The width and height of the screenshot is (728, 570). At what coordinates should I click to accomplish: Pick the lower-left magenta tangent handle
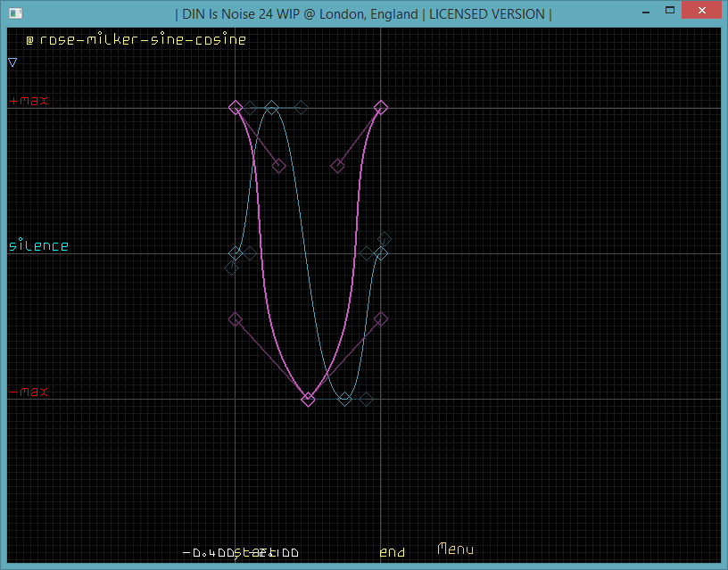236,318
